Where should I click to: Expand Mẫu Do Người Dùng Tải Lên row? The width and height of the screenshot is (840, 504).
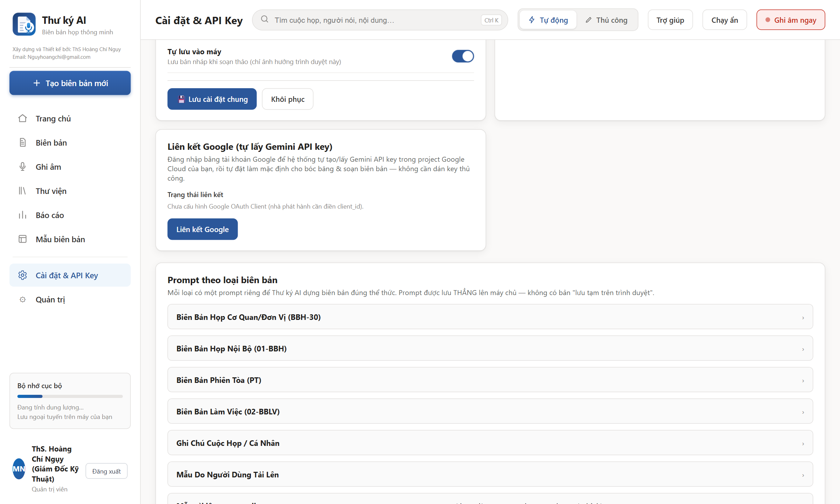pos(490,474)
